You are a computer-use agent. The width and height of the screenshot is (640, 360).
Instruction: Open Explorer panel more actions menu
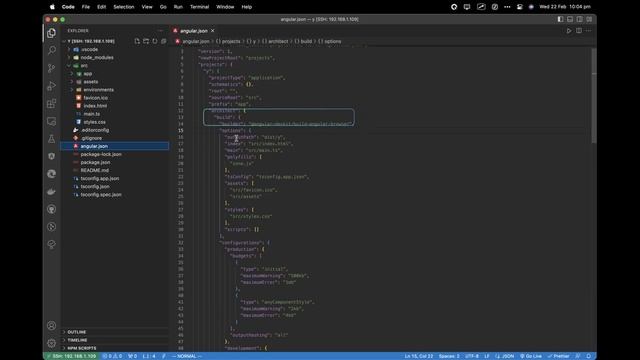(160, 31)
